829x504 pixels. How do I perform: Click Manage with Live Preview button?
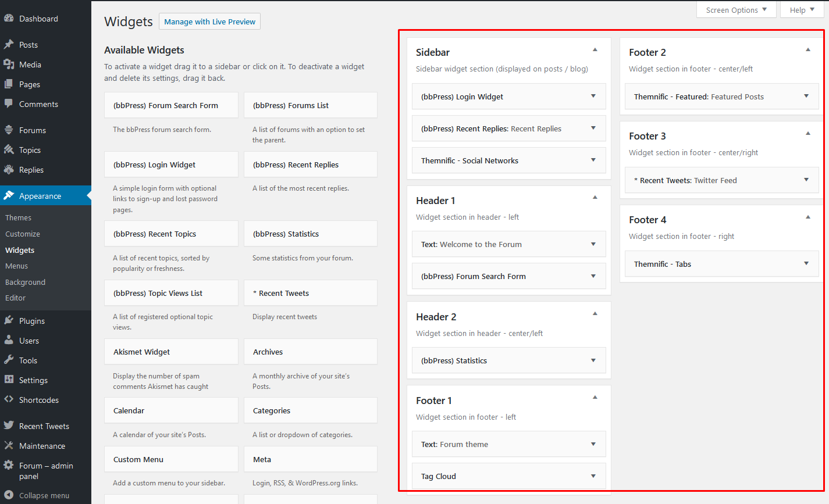209,22
